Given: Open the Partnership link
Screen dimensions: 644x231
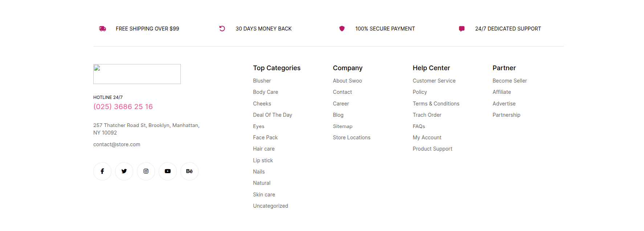Looking at the screenshot, I should 506,115.
